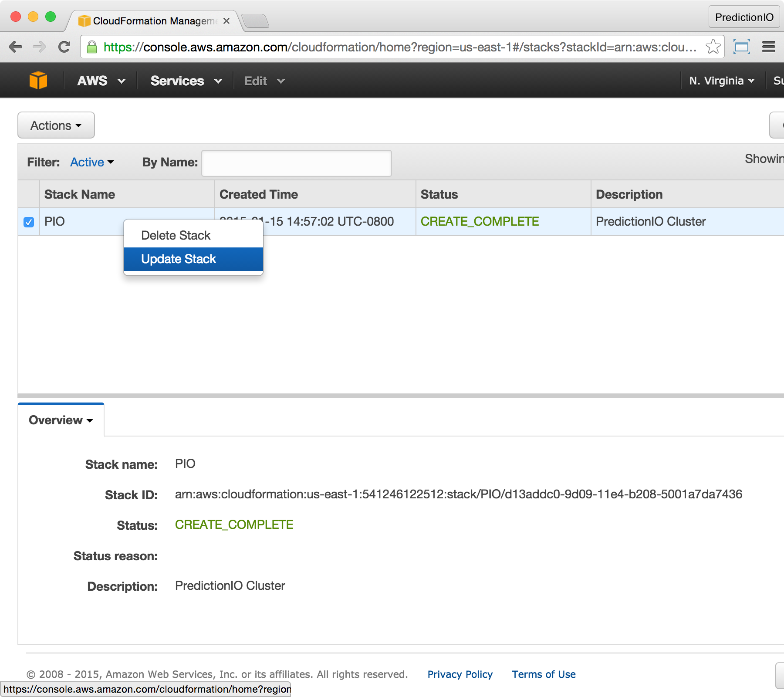Bookmark this page with the star icon
This screenshot has width=784, height=697.
713,47
